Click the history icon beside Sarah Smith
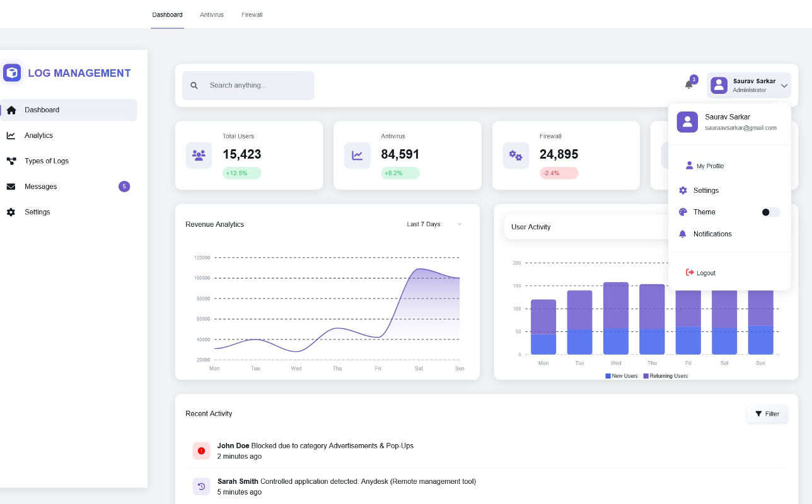This screenshot has height=504, width=812. click(x=201, y=486)
